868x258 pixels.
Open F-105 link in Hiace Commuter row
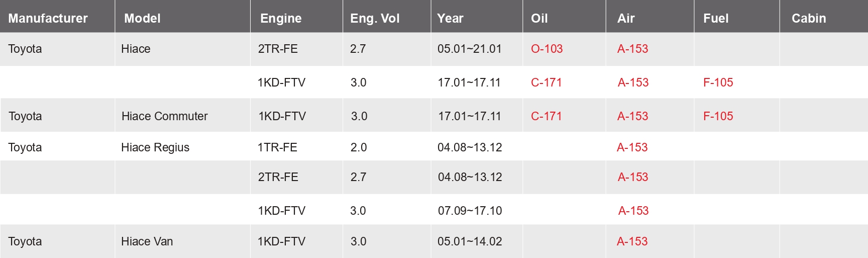[718, 116]
